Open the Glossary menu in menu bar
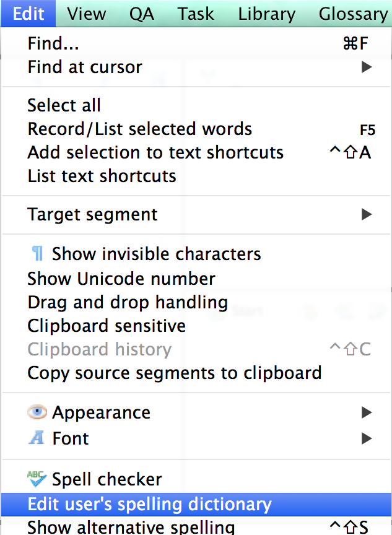 click(353, 14)
